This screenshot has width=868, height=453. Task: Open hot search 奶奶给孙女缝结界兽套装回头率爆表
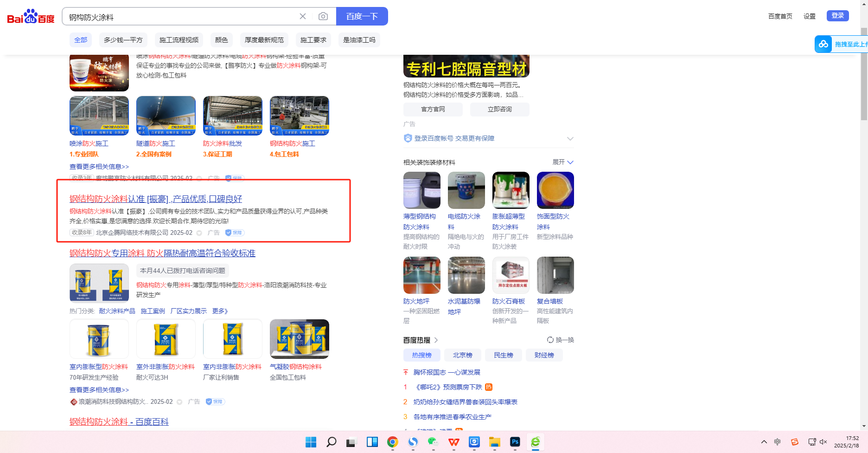(466, 402)
